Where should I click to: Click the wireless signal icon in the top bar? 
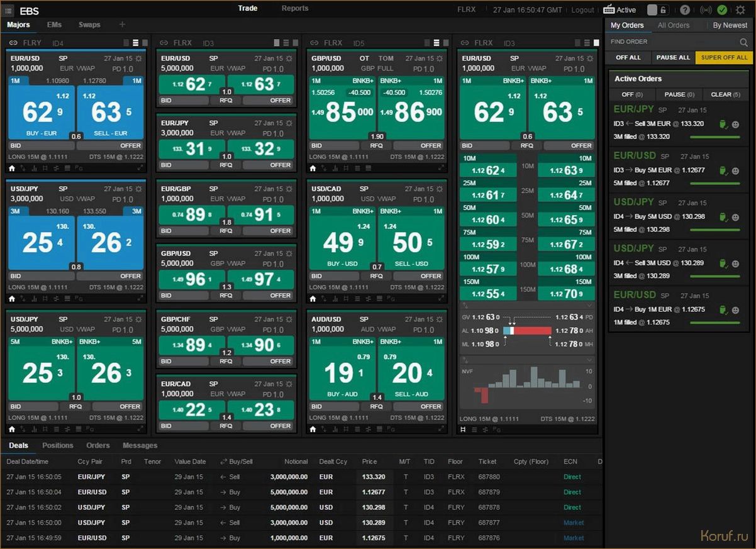(x=706, y=10)
